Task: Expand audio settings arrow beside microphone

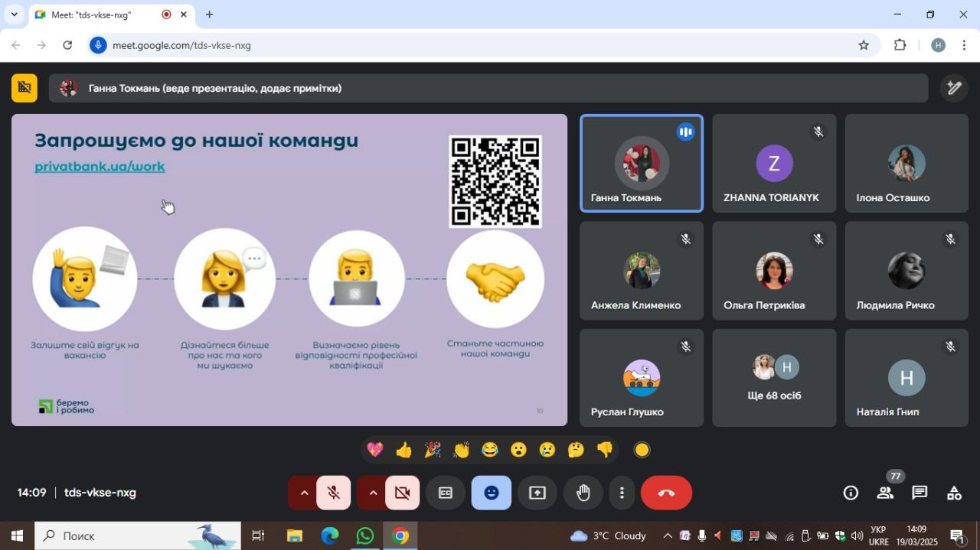Action: (304, 493)
